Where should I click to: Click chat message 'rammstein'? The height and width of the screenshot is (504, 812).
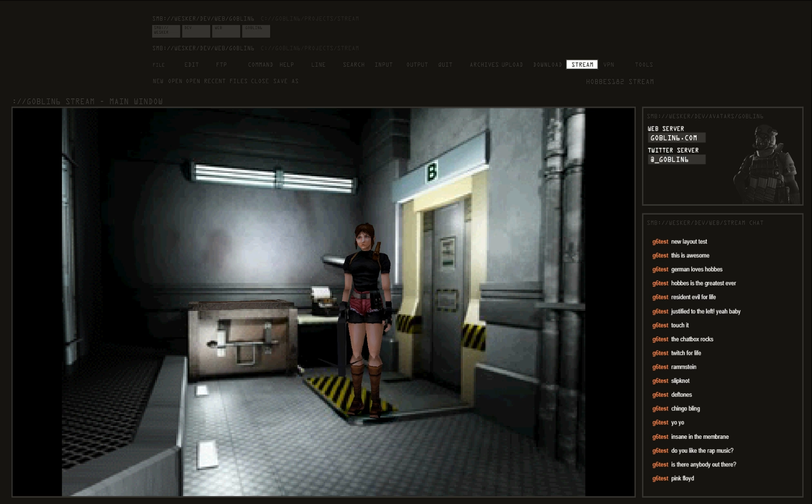click(x=684, y=367)
